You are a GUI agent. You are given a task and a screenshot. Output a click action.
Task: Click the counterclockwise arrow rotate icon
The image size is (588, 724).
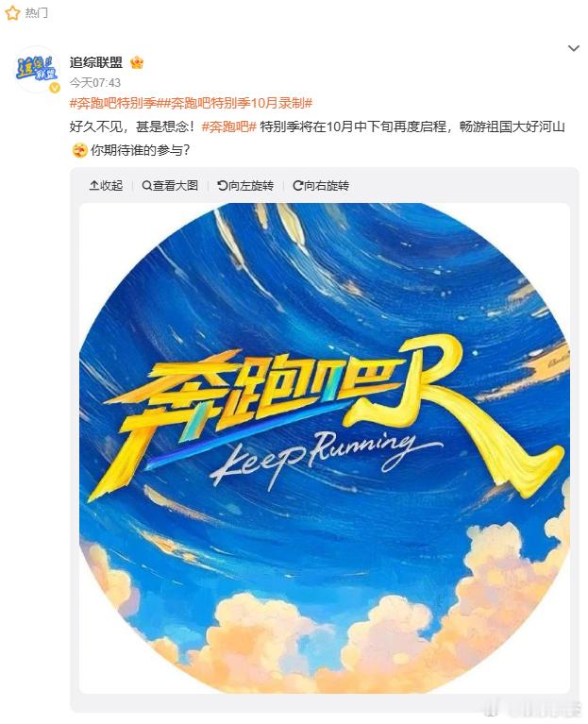pyautogui.click(x=223, y=186)
